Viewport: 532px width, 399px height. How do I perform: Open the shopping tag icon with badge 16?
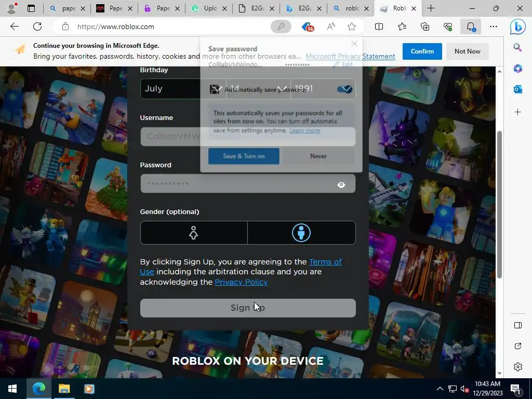308,27
